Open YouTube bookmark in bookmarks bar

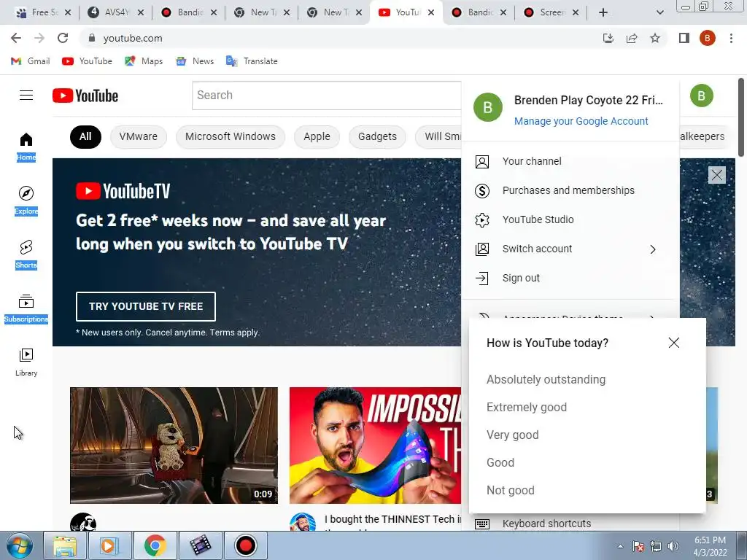point(88,61)
